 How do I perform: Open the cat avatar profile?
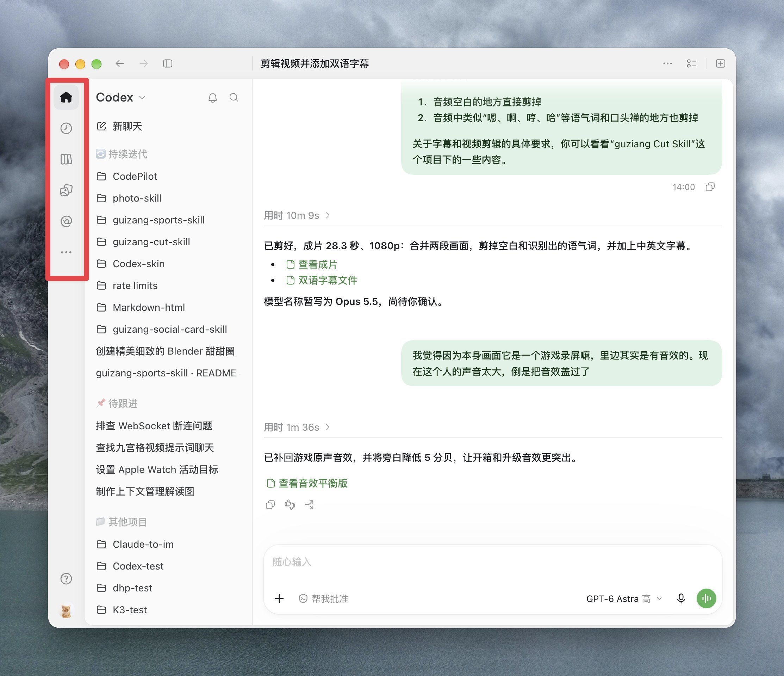click(66, 610)
